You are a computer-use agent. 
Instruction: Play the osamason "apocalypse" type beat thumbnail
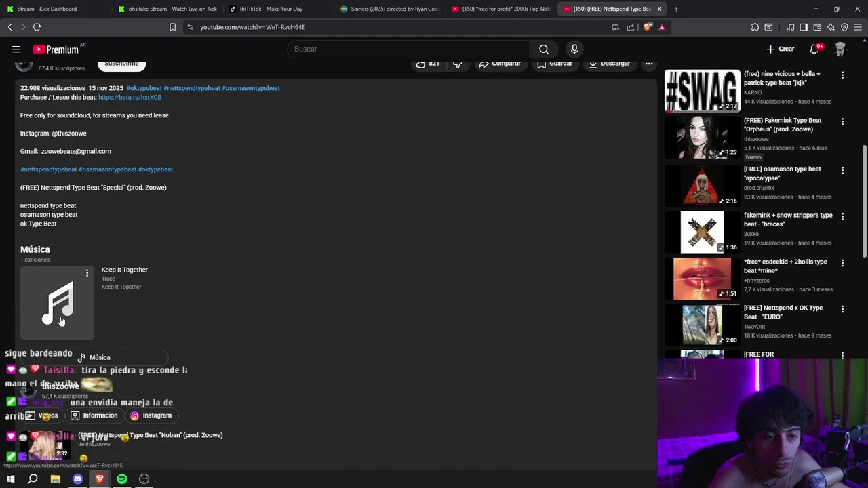pos(702,185)
